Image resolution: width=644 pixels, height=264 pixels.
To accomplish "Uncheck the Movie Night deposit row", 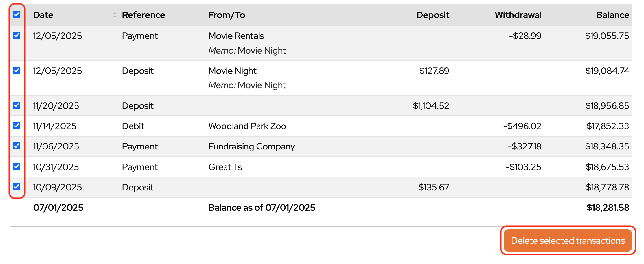I will [x=17, y=70].
